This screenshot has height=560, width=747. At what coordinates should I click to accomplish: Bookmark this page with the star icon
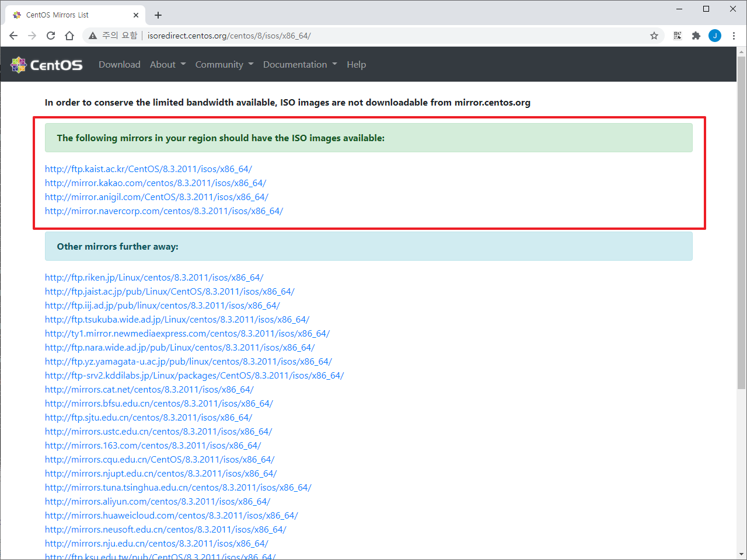(654, 36)
